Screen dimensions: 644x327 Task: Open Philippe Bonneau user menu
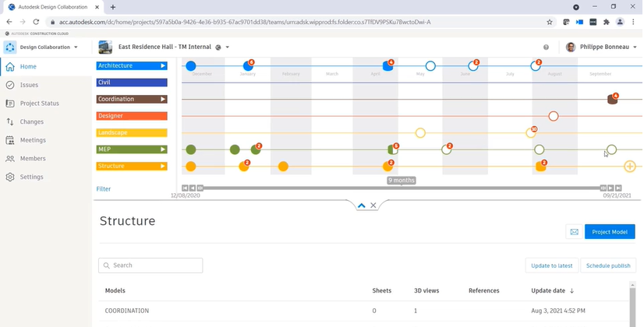point(600,47)
